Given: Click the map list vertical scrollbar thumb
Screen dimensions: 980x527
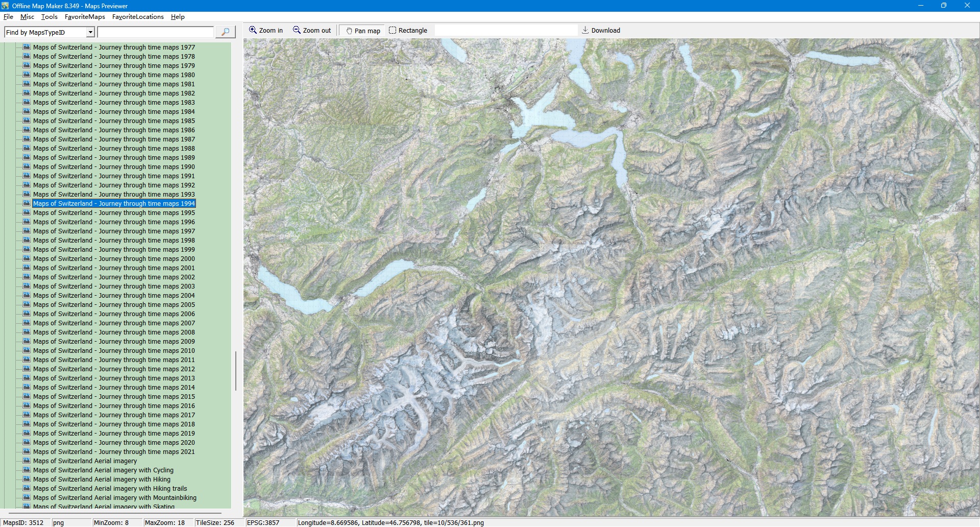Looking at the screenshot, I should [235, 371].
